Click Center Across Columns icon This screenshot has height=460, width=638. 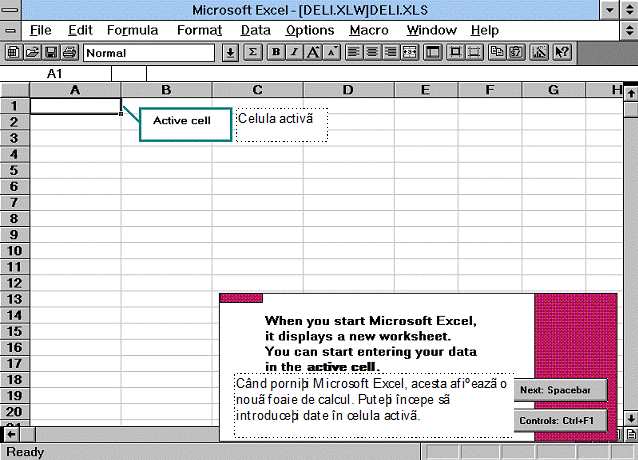coord(409,52)
